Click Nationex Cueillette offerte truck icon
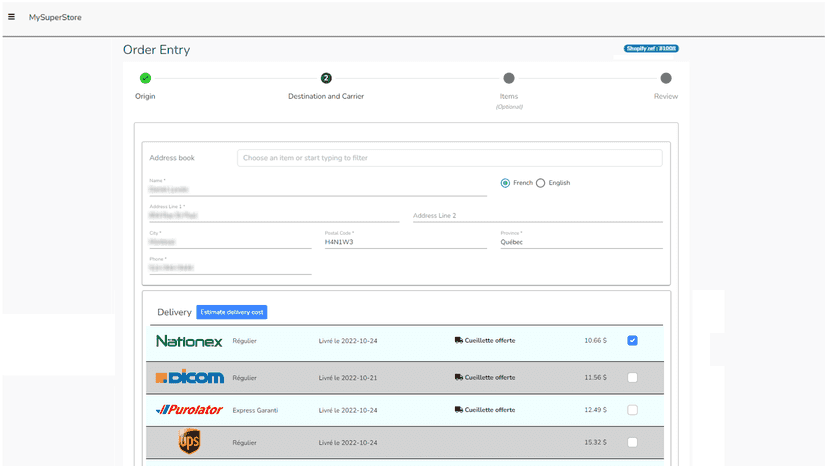828x466 pixels. (x=458, y=340)
